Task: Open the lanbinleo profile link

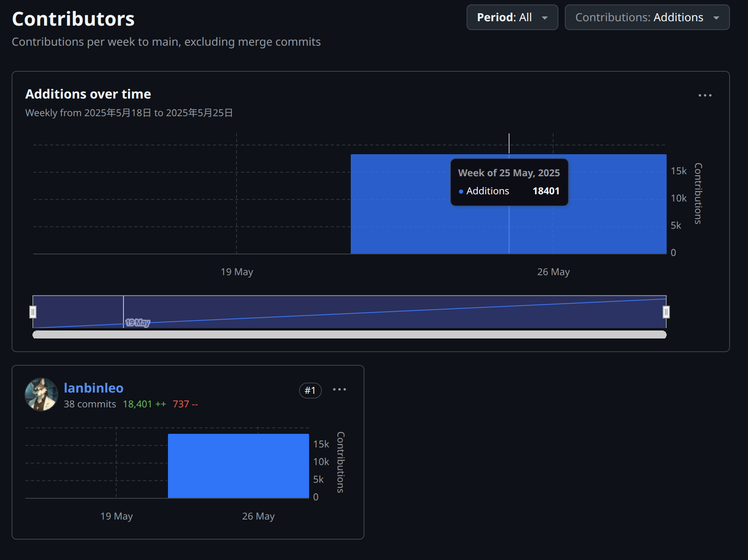Action: coord(93,388)
